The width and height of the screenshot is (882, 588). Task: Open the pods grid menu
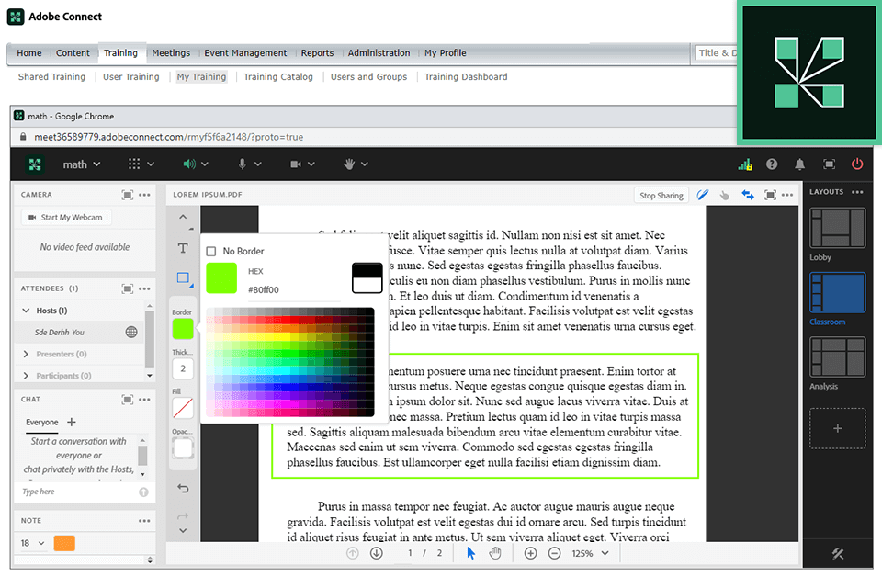pos(141,164)
